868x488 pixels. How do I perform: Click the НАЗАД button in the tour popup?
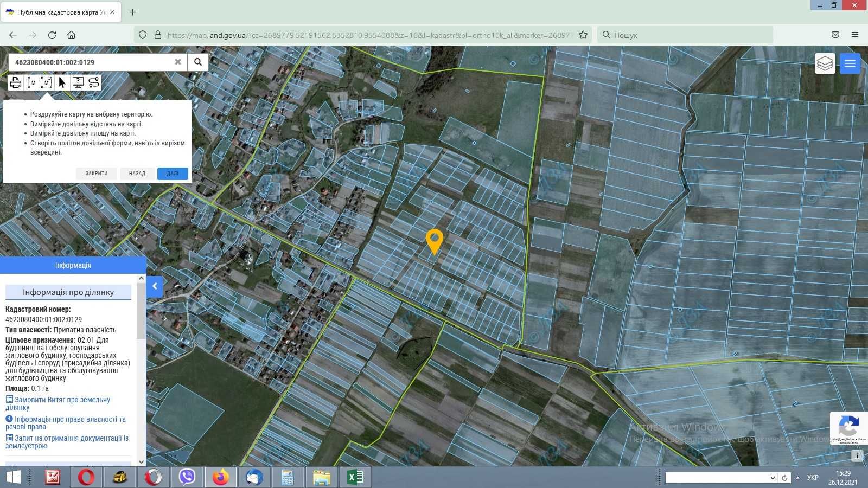[137, 174]
